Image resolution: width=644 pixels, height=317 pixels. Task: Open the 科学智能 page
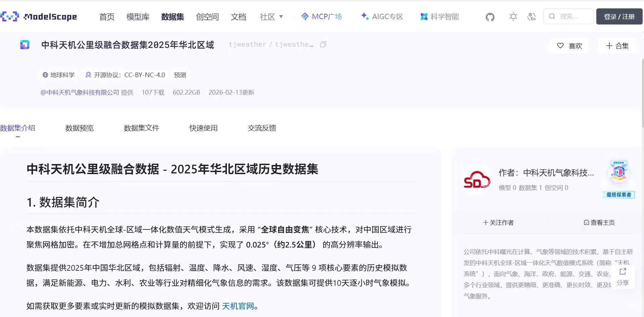440,16
